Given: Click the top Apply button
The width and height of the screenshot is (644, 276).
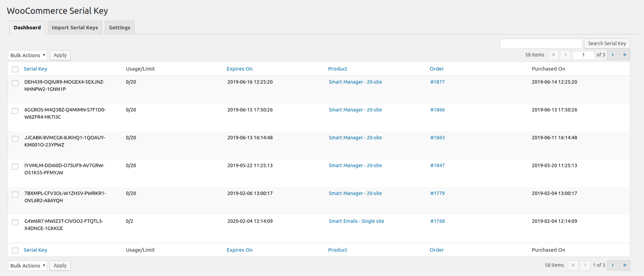Looking at the screenshot, I should click(x=60, y=55).
